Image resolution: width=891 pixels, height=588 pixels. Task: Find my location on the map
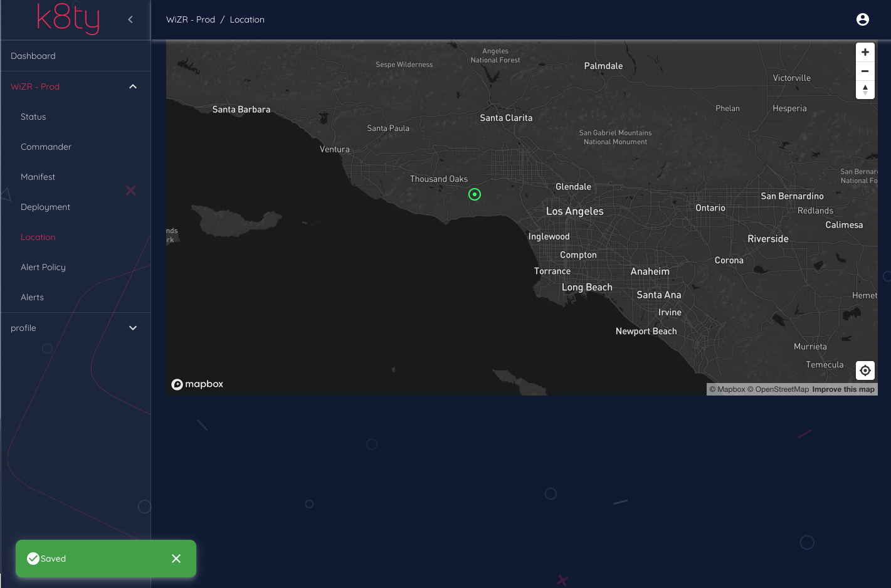pyautogui.click(x=865, y=370)
